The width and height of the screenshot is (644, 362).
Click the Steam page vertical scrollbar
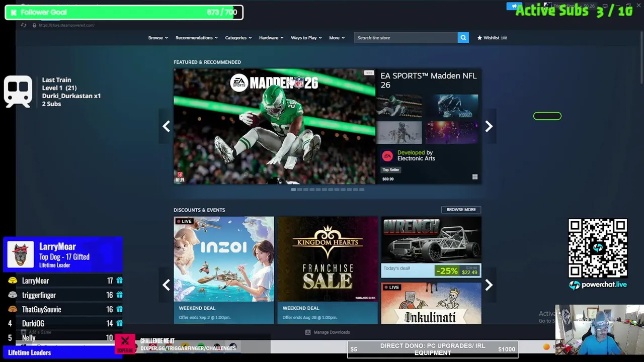(x=641, y=58)
